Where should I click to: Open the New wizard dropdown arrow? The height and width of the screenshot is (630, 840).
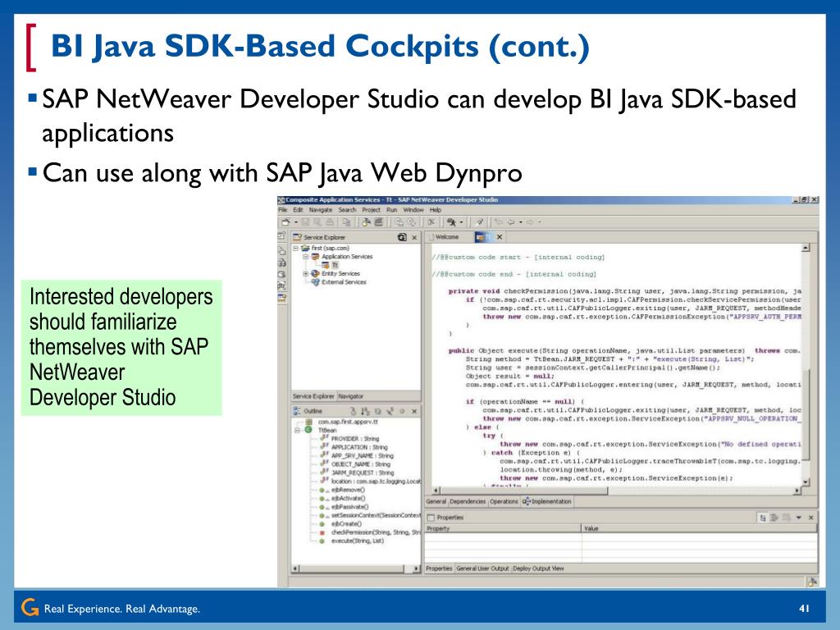[x=295, y=222]
